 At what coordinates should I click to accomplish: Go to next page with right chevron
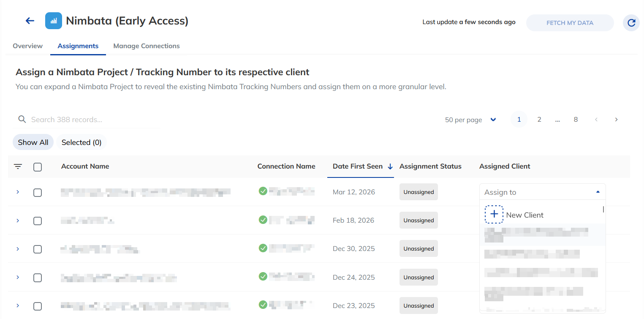[x=616, y=120]
